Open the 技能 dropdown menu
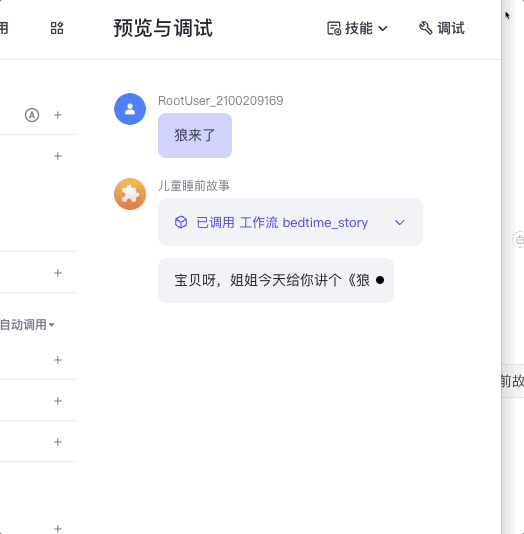The image size is (524, 534). (x=357, y=28)
